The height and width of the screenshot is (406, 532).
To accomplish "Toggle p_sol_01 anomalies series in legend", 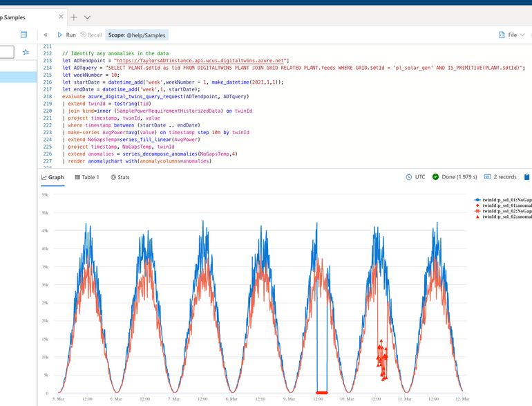I will [506, 205].
